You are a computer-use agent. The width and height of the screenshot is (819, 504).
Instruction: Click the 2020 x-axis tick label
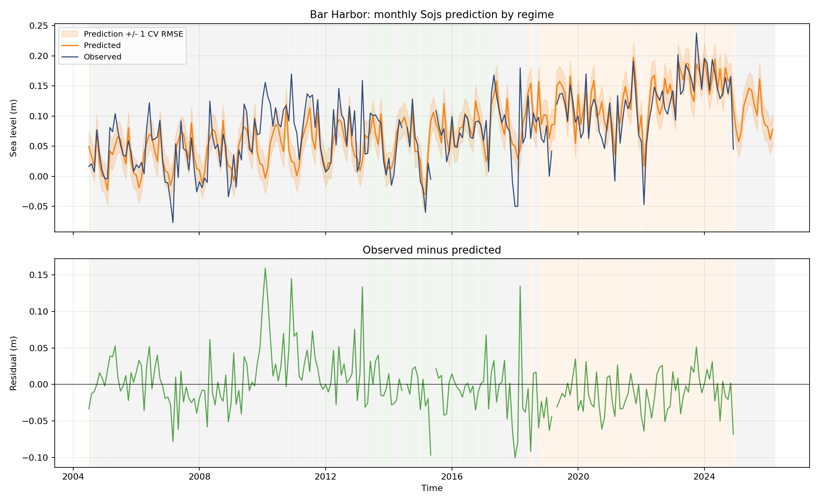[x=578, y=477]
